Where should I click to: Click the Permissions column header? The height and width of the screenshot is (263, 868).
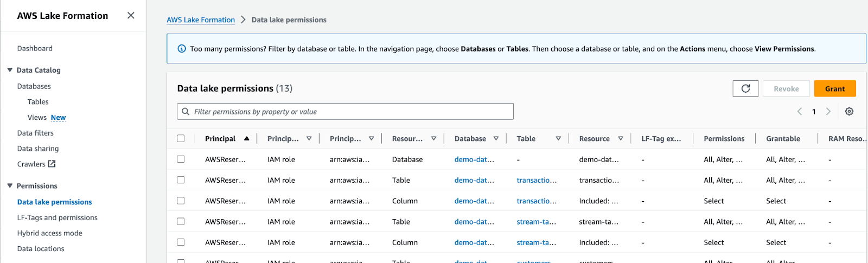[724, 138]
